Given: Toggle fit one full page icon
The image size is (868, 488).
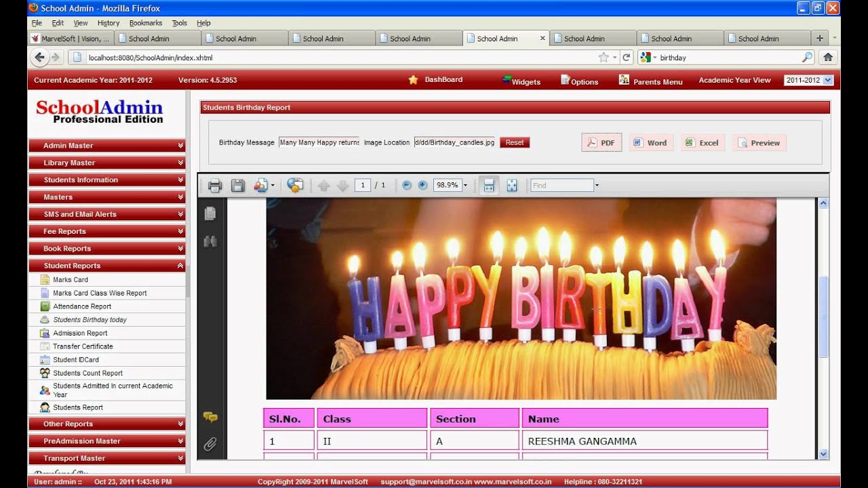Looking at the screenshot, I should tap(512, 185).
